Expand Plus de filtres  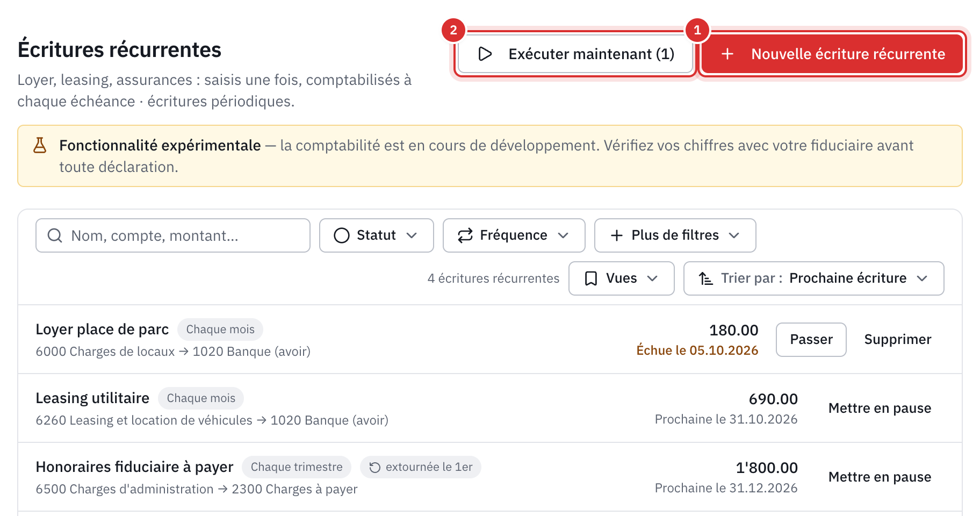(675, 235)
